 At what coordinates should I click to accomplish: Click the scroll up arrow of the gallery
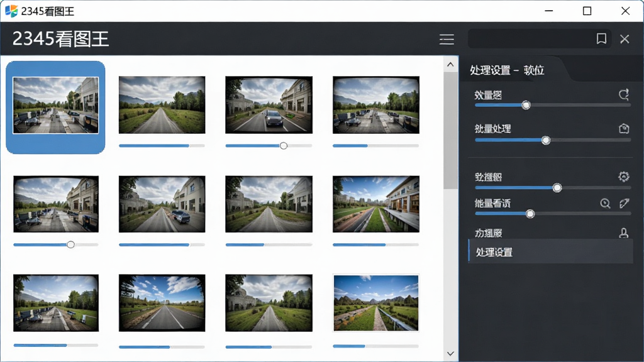450,65
